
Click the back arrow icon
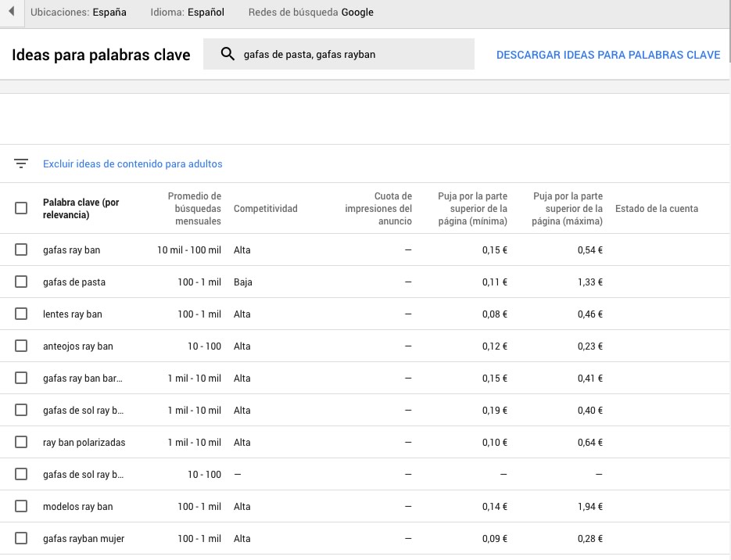point(12,11)
